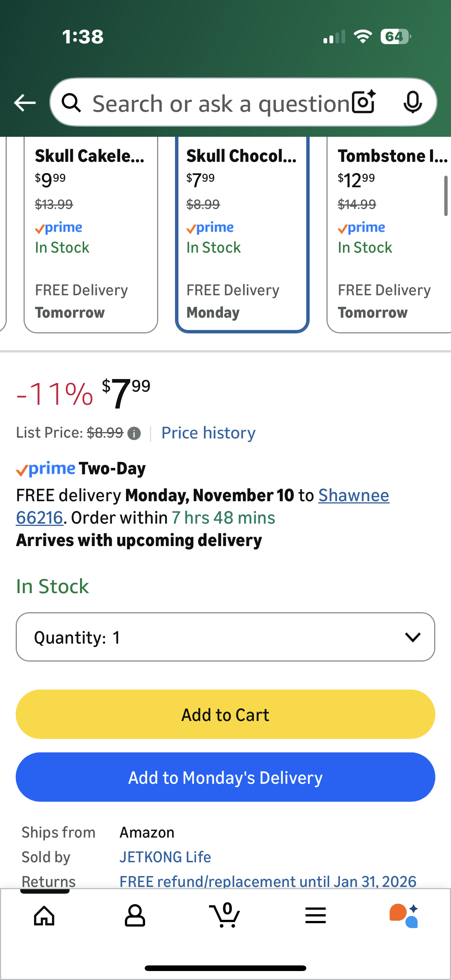Launch the Rufus AI assistant icon
This screenshot has height=980, width=451.
[404, 915]
